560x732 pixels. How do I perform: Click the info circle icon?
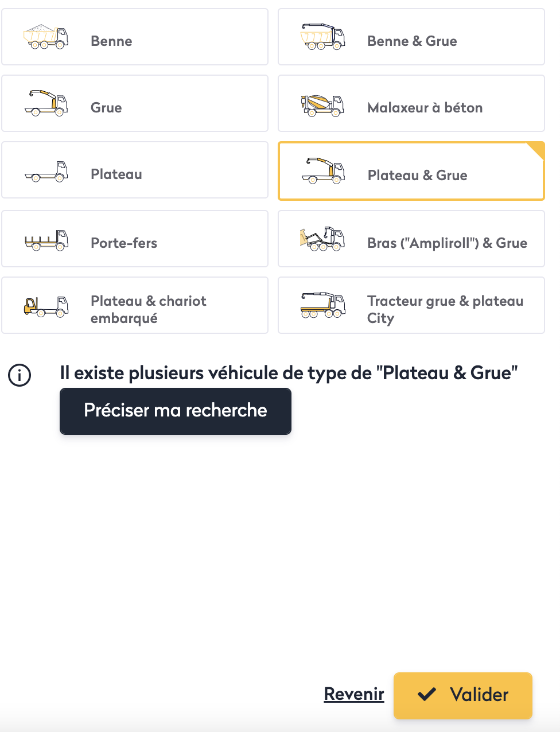coord(20,375)
